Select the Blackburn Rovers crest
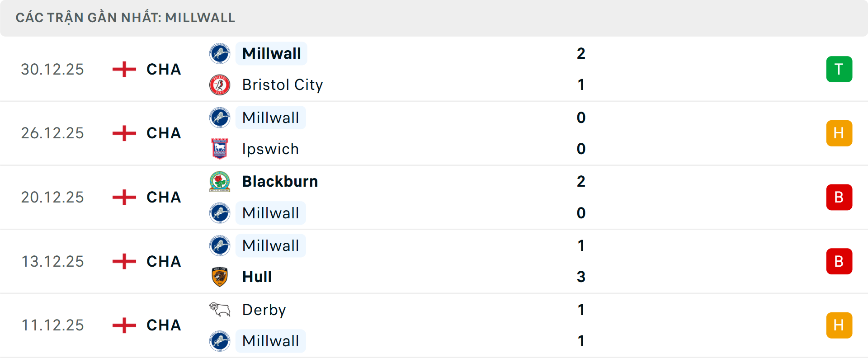This screenshot has height=358, width=868. point(220,181)
